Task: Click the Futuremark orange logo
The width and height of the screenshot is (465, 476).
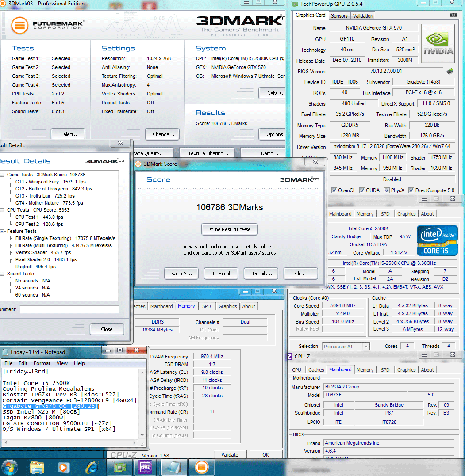Action: click(x=19, y=25)
